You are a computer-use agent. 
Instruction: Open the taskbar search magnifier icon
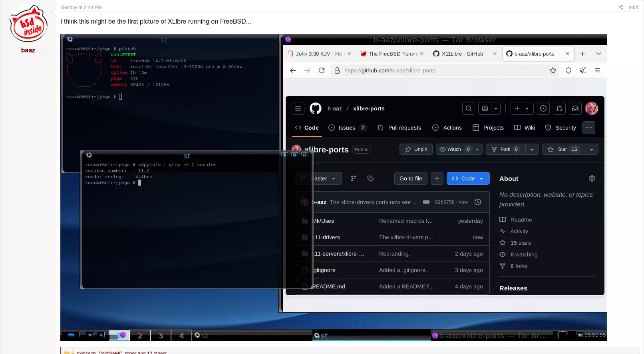click(x=101, y=335)
